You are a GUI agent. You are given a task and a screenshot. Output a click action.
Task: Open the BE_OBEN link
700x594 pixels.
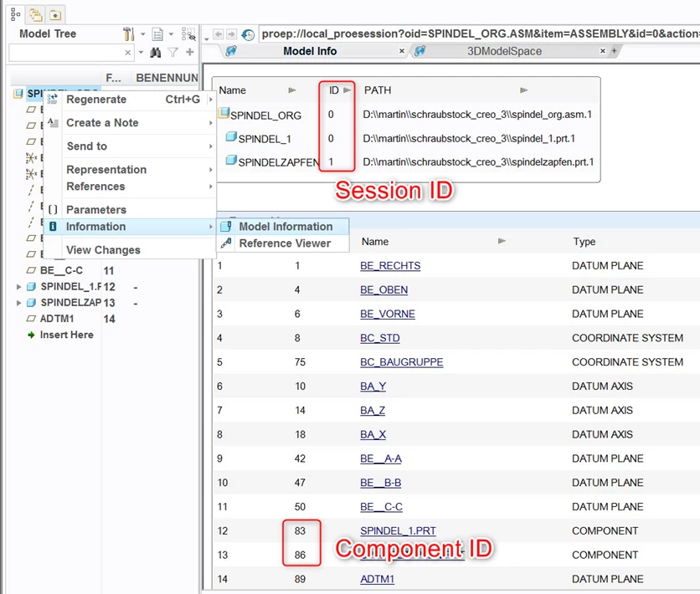tap(384, 289)
